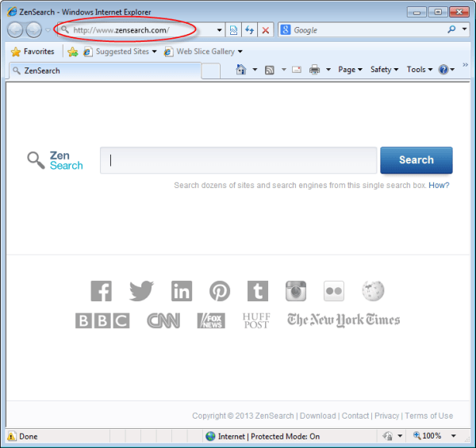Viewport: 476px width, 448px height.
Task: Expand the Print options dropdown arrow
Action: tap(328, 70)
